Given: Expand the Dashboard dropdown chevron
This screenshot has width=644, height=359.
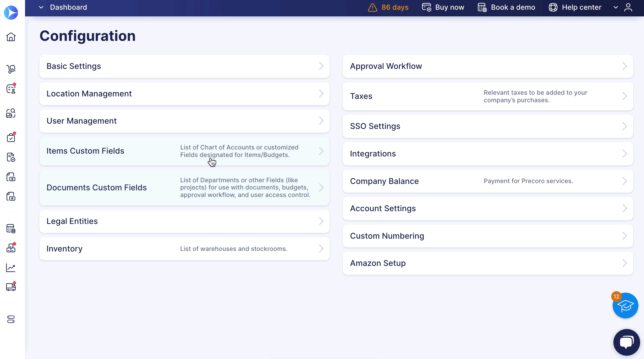Looking at the screenshot, I should click(x=41, y=7).
